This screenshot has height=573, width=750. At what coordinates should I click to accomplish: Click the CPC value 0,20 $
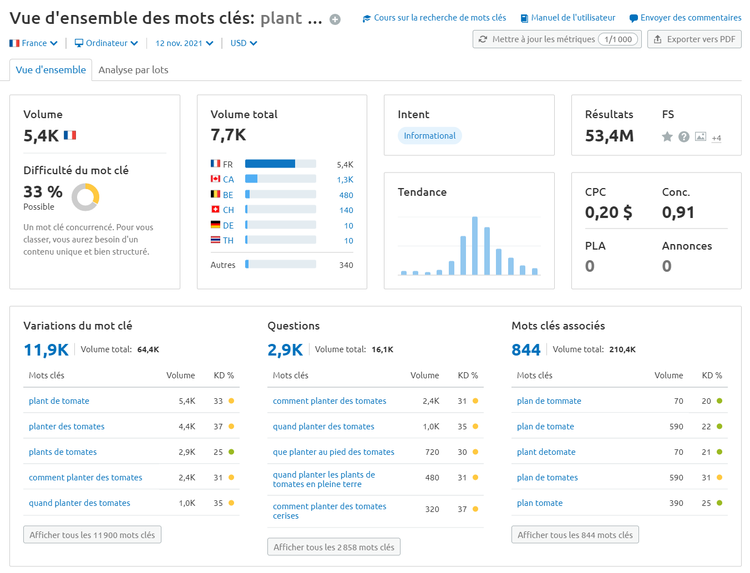[608, 212]
